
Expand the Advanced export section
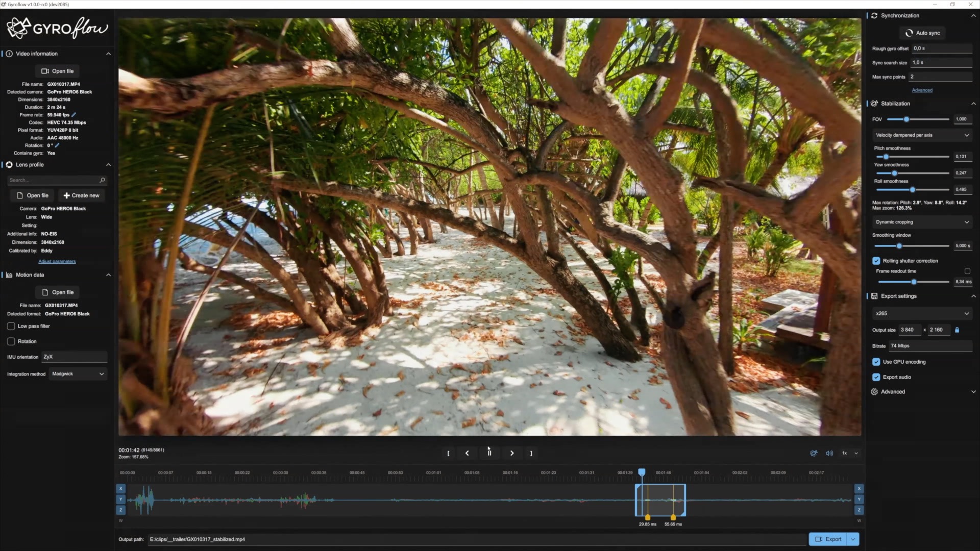[x=973, y=392]
